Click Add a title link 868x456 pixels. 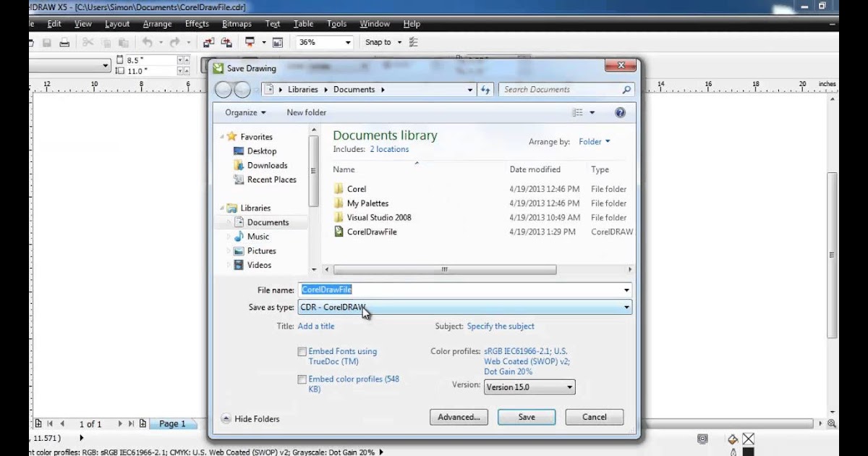click(316, 326)
